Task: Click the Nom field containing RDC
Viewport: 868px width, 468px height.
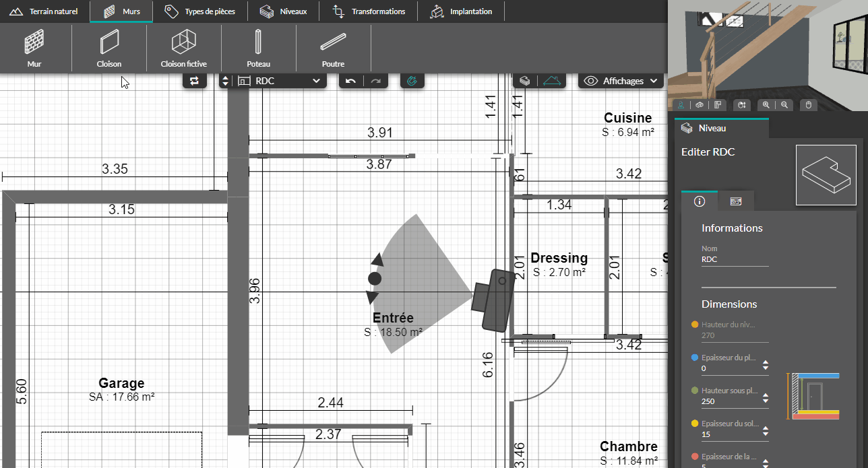Action: tap(735, 259)
